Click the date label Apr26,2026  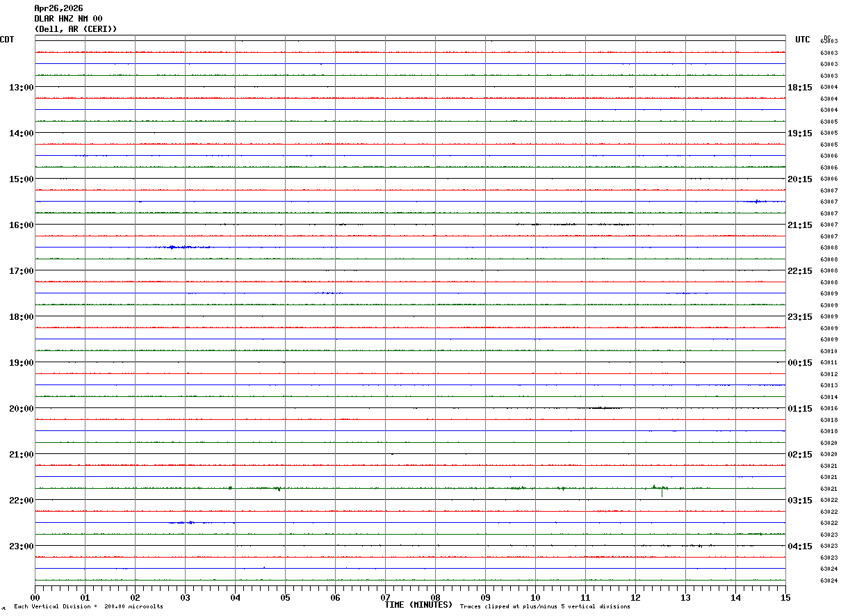pos(58,8)
